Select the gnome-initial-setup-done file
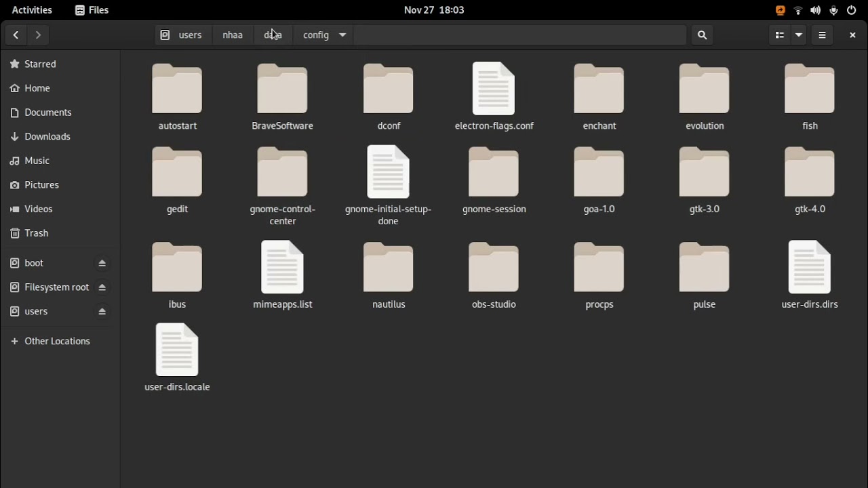 click(389, 186)
